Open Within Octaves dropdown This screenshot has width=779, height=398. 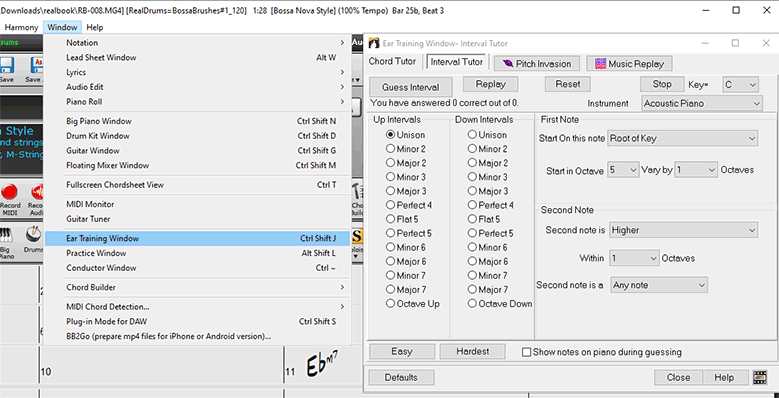point(634,258)
